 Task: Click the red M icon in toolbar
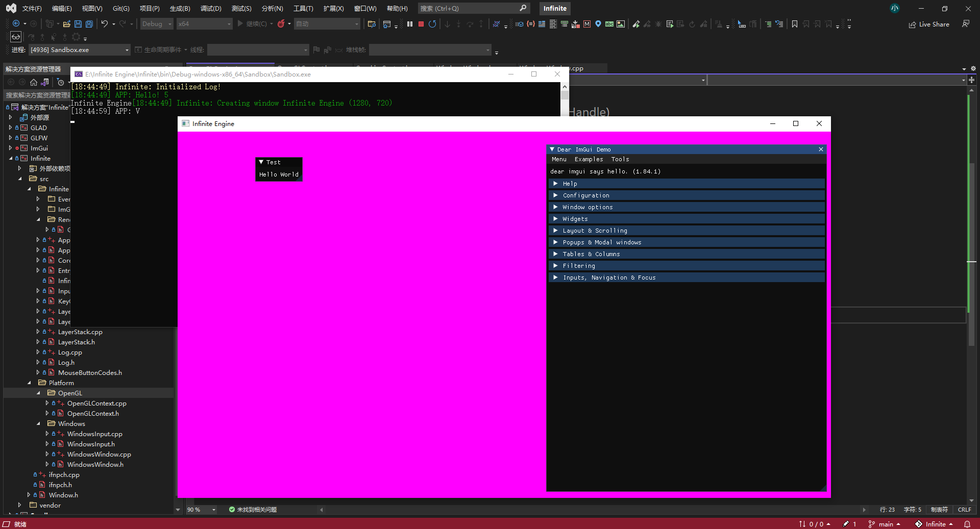pos(587,23)
